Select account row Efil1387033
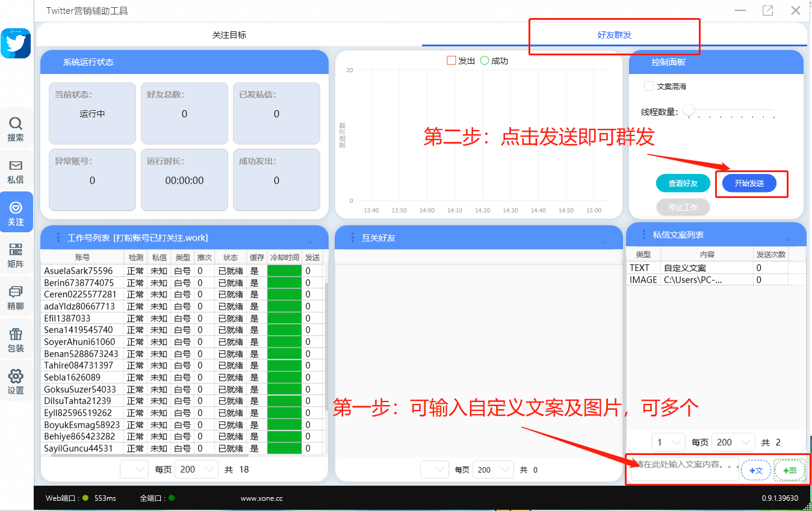The image size is (812, 511). 182,318
